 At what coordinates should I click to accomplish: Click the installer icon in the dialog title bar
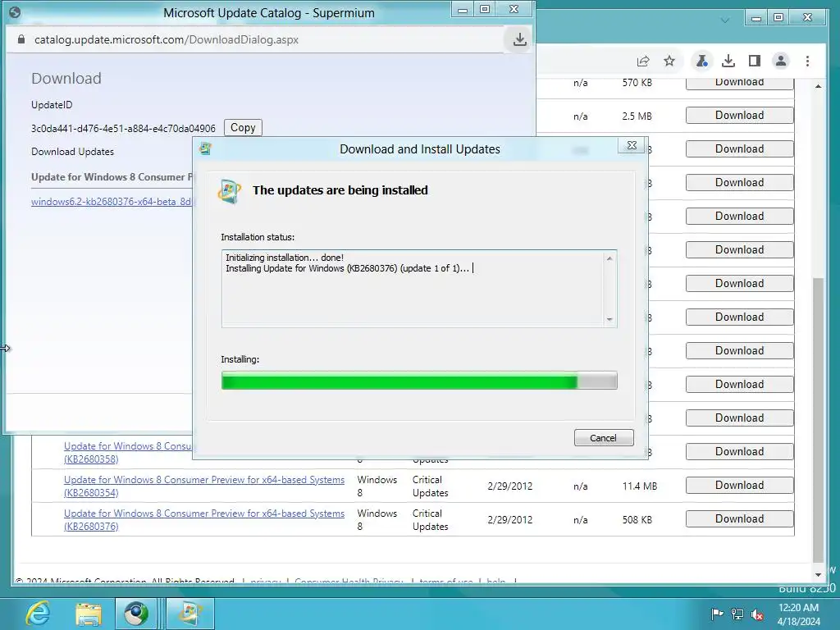click(205, 149)
